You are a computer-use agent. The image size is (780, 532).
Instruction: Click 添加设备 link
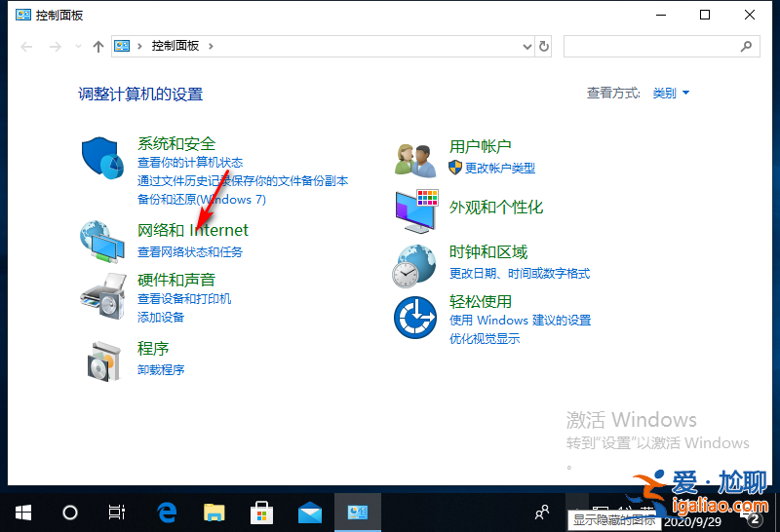click(161, 318)
